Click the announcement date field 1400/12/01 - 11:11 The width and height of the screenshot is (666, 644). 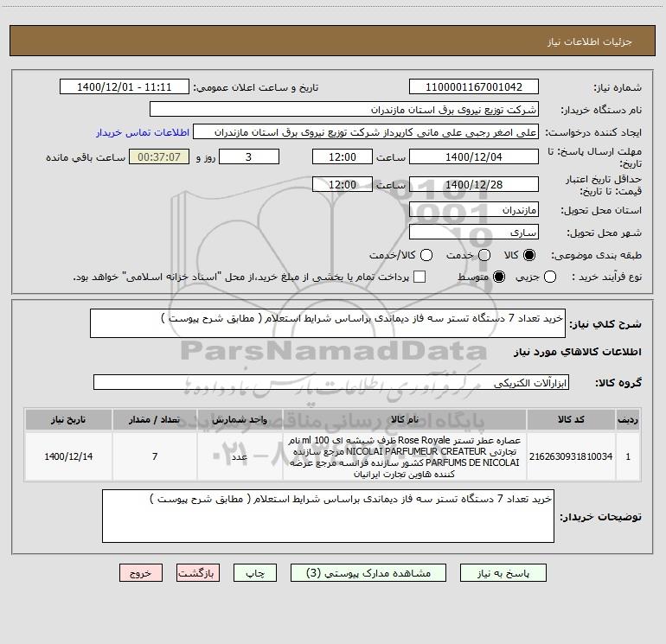125,87
